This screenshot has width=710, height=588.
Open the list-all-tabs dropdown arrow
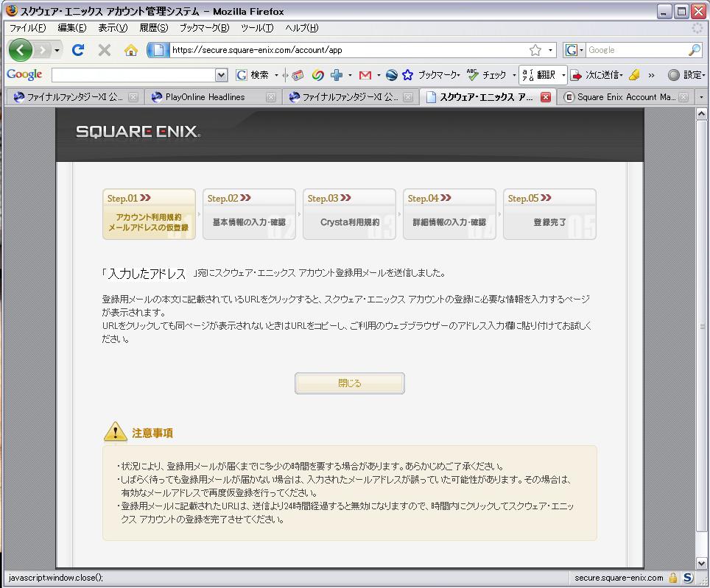click(701, 97)
